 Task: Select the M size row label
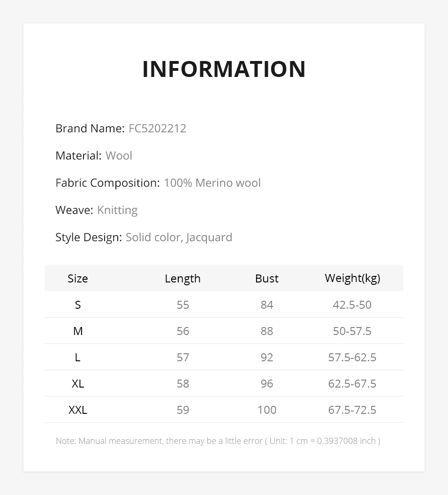click(78, 331)
